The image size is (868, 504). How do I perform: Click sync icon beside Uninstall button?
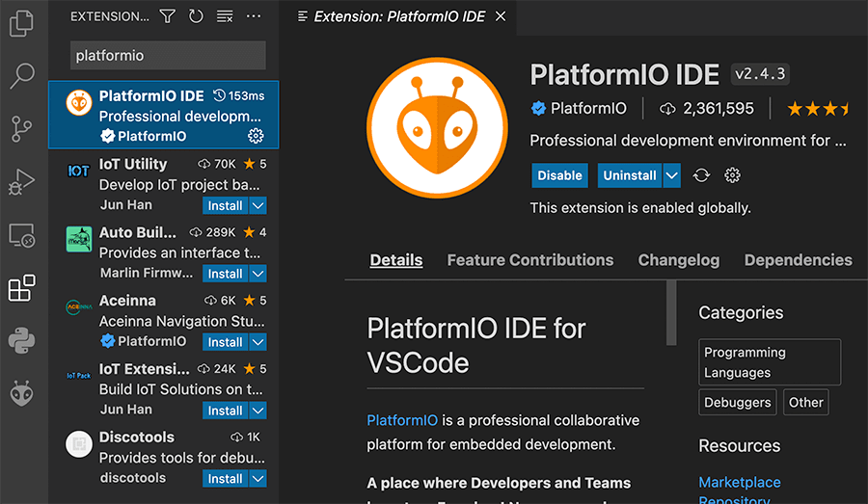pos(701,175)
